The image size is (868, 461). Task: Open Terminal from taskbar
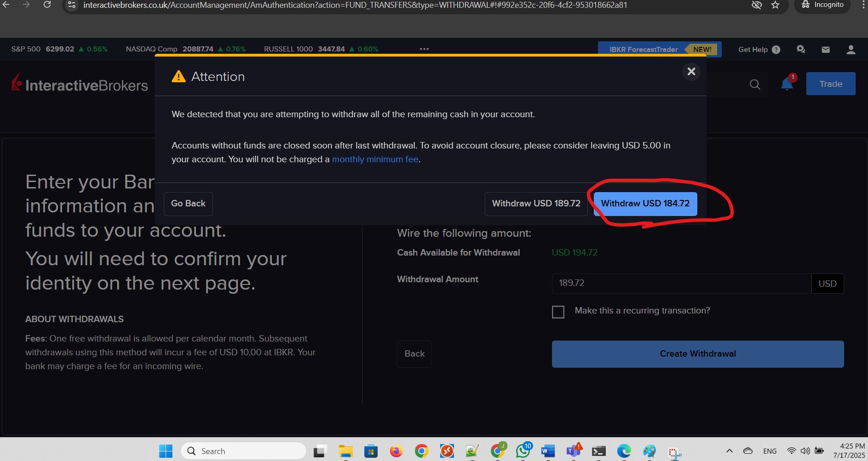pyautogui.click(x=598, y=451)
